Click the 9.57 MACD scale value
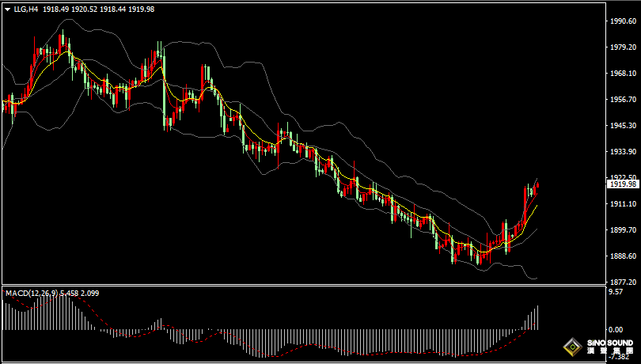The height and width of the screenshot is (364, 641). [x=614, y=292]
